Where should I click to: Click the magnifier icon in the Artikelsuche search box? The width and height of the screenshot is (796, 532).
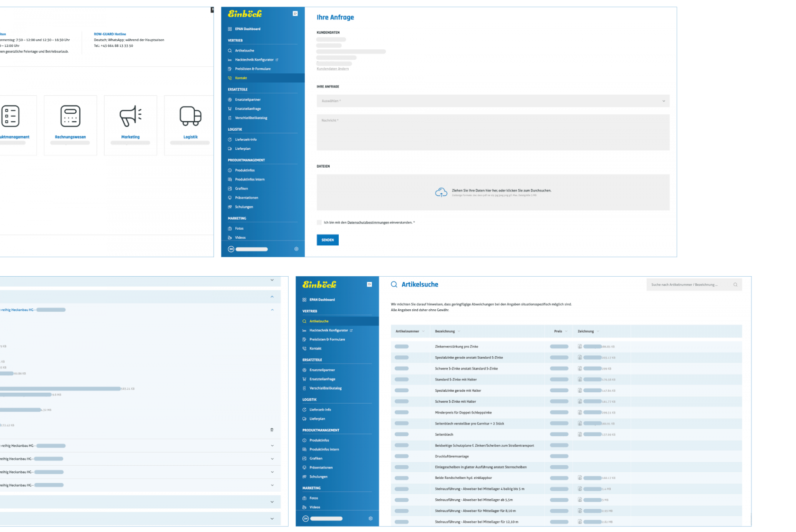tap(735, 285)
